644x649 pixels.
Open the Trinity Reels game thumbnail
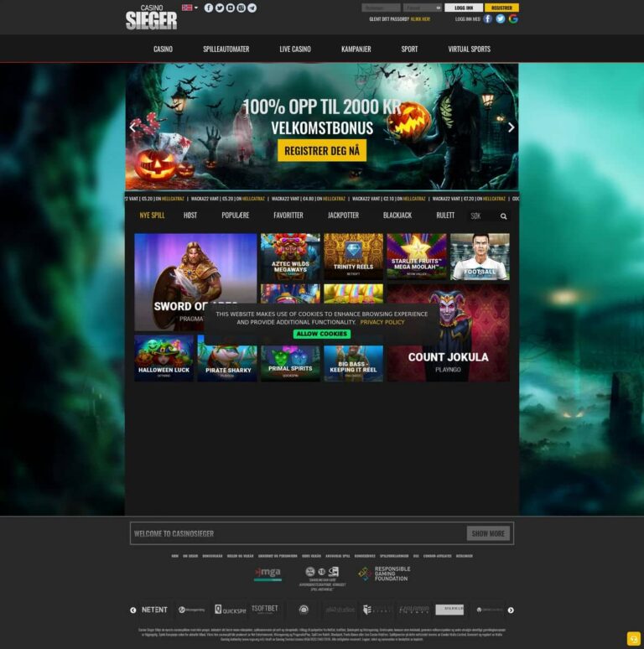[354, 257]
